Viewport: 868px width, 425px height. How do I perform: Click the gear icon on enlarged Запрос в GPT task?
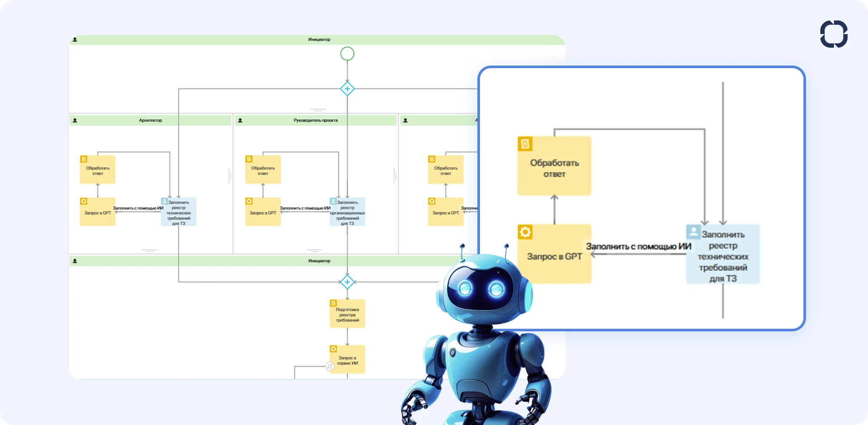[525, 232]
